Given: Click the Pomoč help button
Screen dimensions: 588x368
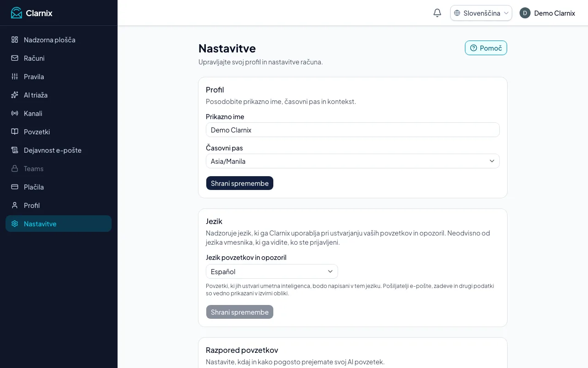Looking at the screenshot, I should pos(486,48).
